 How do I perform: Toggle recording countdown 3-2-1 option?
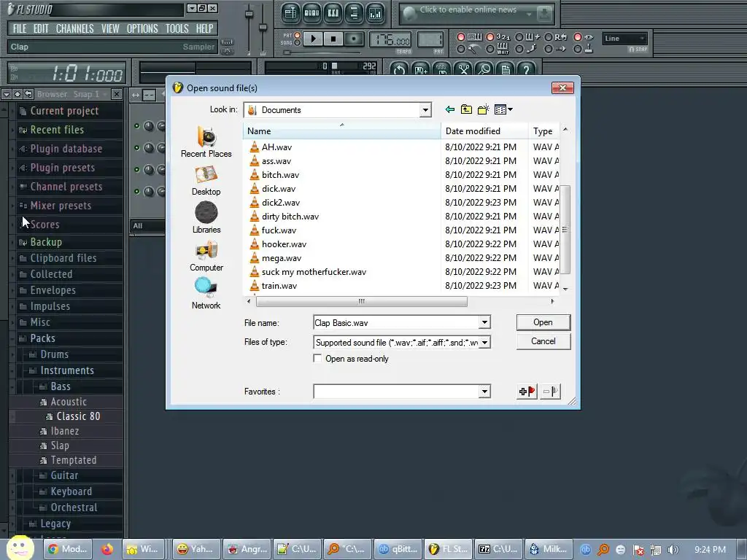tap(489, 37)
